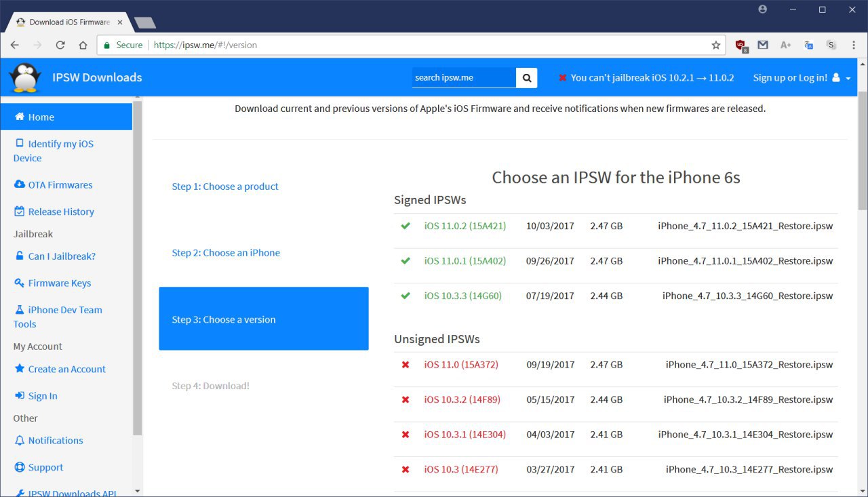Select iOS 11.0.1 (15A402) firmware
868x497 pixels.
point(465,261)
